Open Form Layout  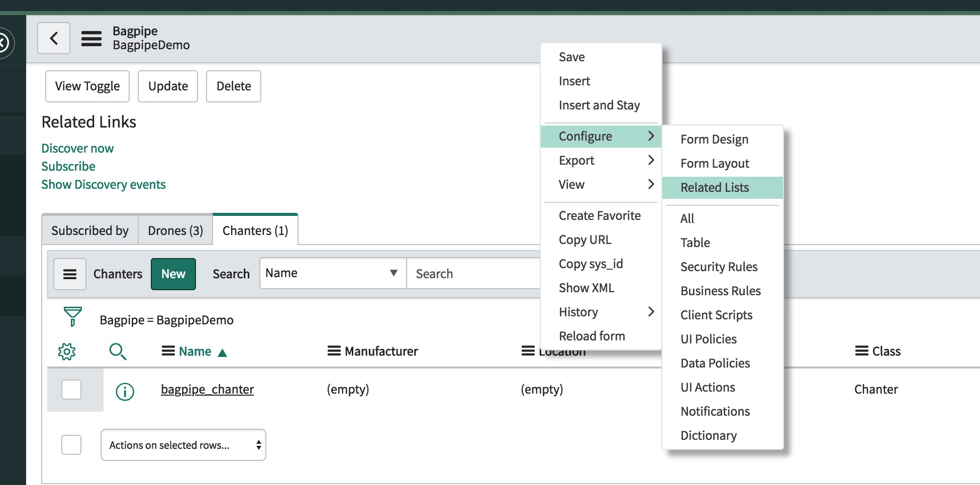tap(723, 163)
